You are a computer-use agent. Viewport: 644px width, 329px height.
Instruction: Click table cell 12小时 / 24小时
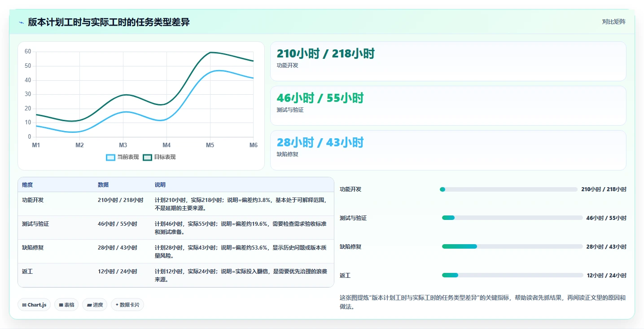122,275
